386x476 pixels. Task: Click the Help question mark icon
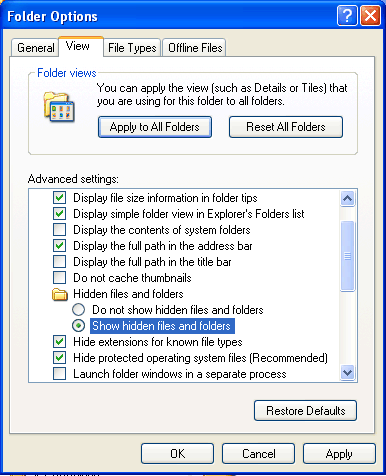347,16
